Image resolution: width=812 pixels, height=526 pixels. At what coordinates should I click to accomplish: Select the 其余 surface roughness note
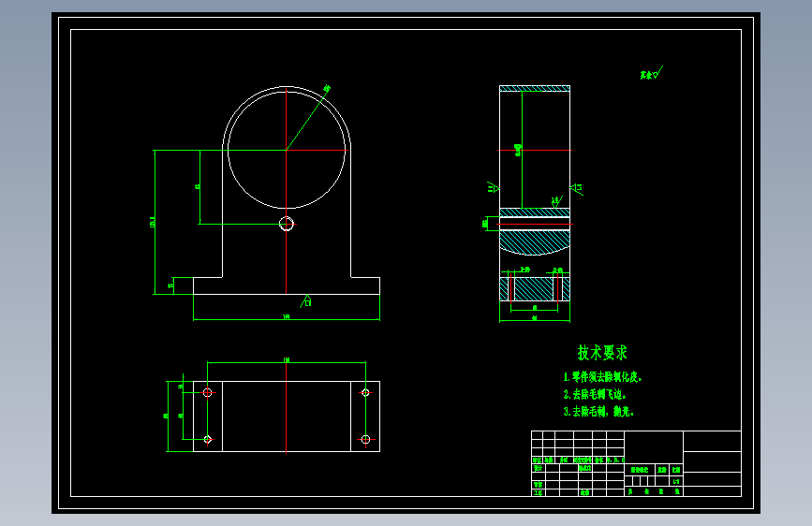coord(652,73)
